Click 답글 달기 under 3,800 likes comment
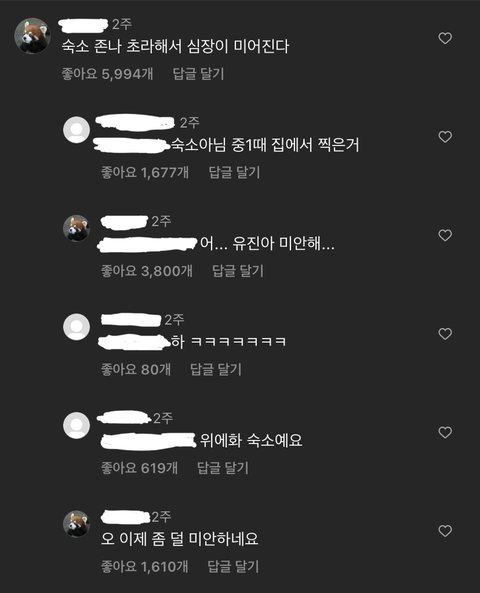 point(238,271)
